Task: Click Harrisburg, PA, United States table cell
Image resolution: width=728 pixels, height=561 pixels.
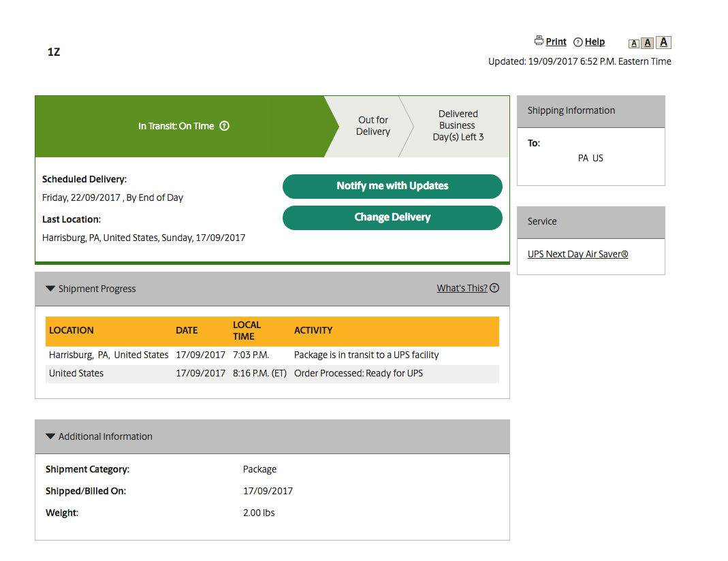Action: [x=109, y=355]
